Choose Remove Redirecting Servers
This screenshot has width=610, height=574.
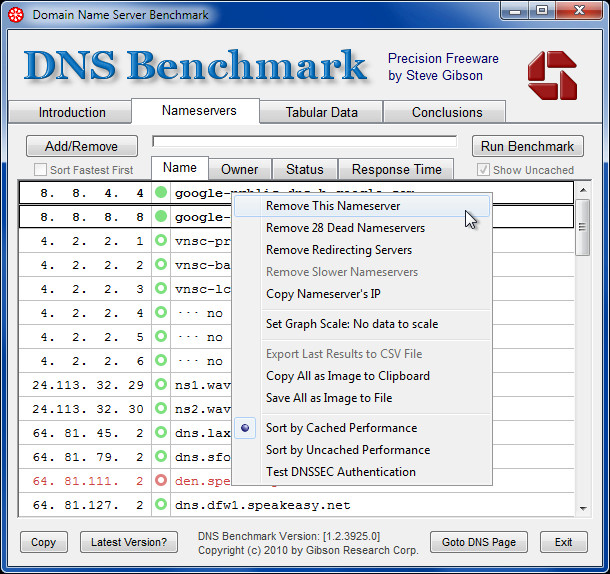pos(362,250)
